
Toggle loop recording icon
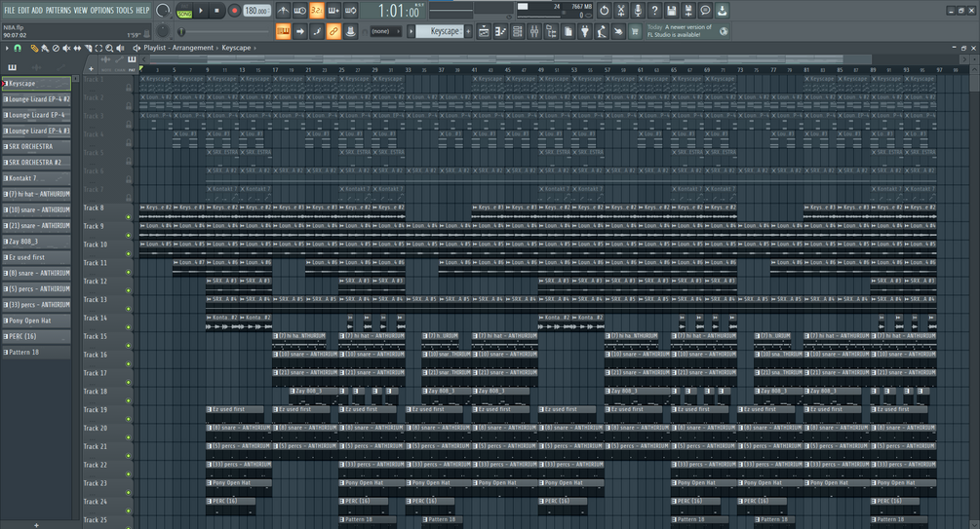pyautogui.click(x=351, y=11)
